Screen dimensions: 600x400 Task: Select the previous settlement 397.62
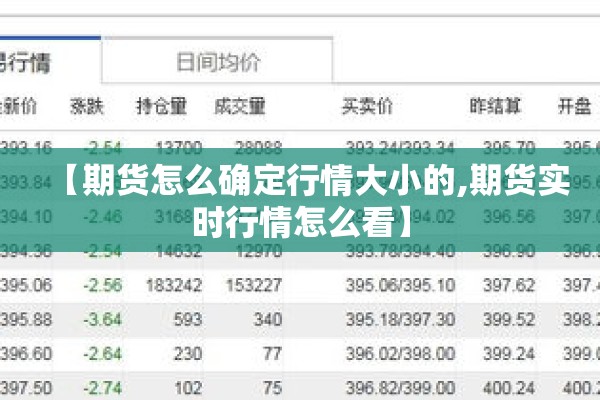[509, 285]
